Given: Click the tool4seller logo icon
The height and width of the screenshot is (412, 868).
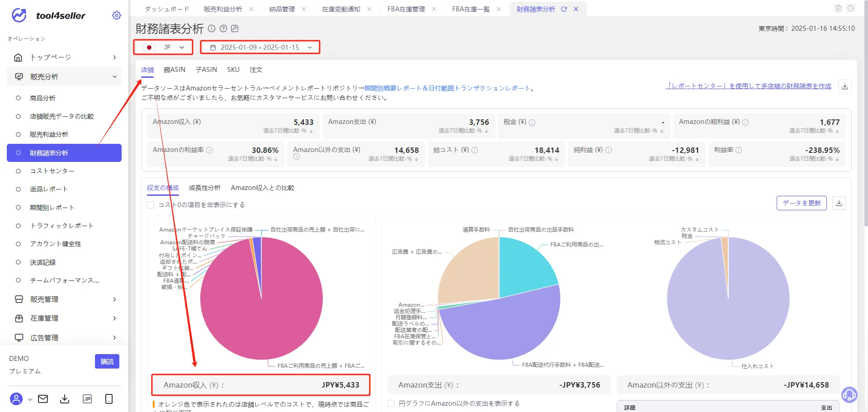Looking at the screenshot, I should pyautogui.click(x=19, y=15).
